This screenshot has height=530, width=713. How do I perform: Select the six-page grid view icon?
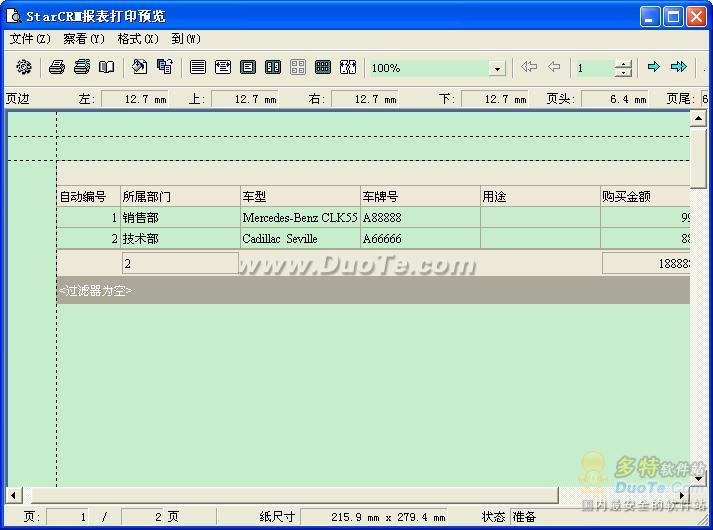[323, 67]
